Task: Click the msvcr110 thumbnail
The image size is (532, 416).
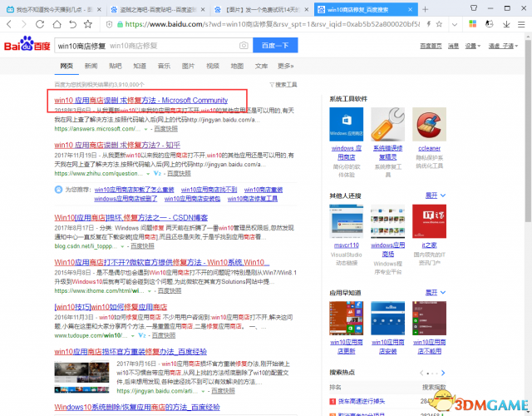Action: click(347, 221)
